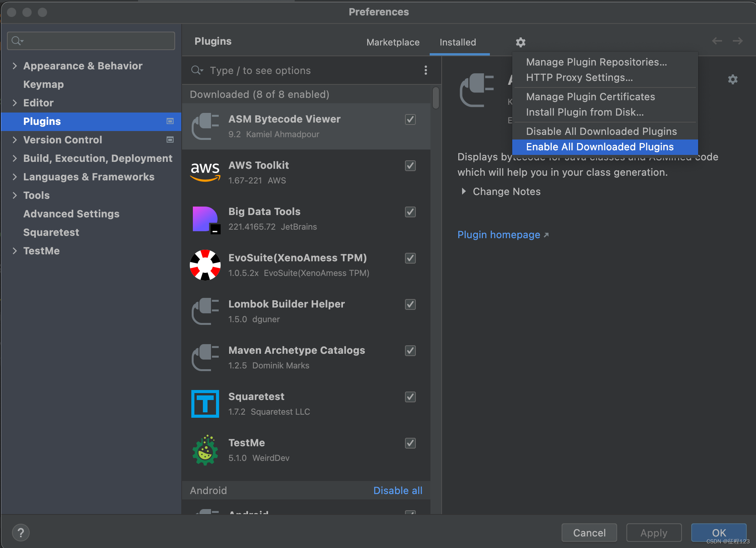This screenshot has height=548, width=756.
Task: Click the TestMe flask plugin icon
Action: 205,450
